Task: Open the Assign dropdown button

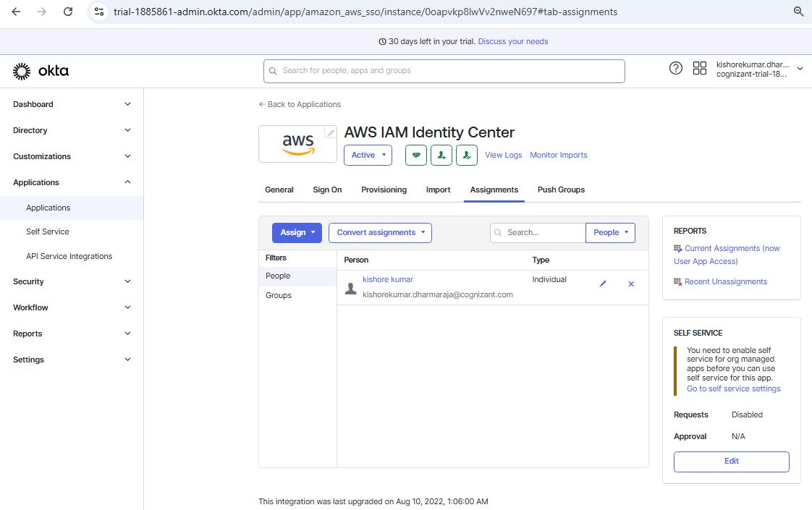Action: (297, 232)
